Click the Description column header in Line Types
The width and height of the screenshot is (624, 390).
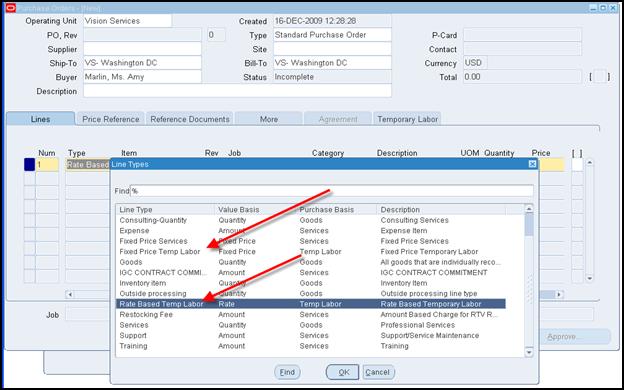[441, 210]
